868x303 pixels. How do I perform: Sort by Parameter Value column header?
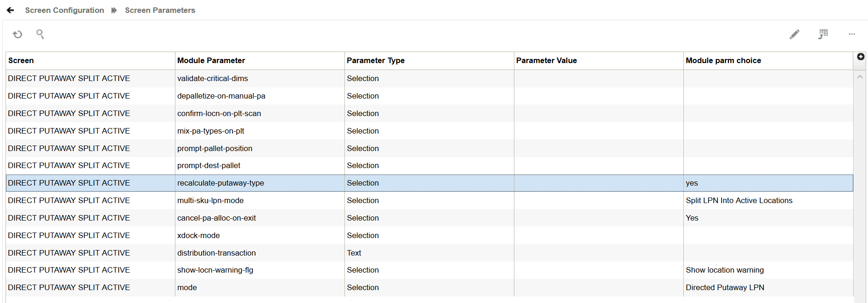(x=599, y=60)
